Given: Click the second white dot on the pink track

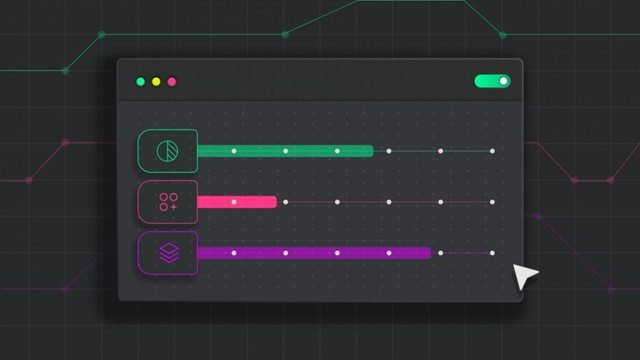Looking at the screenshot, I should coord(286,202).
